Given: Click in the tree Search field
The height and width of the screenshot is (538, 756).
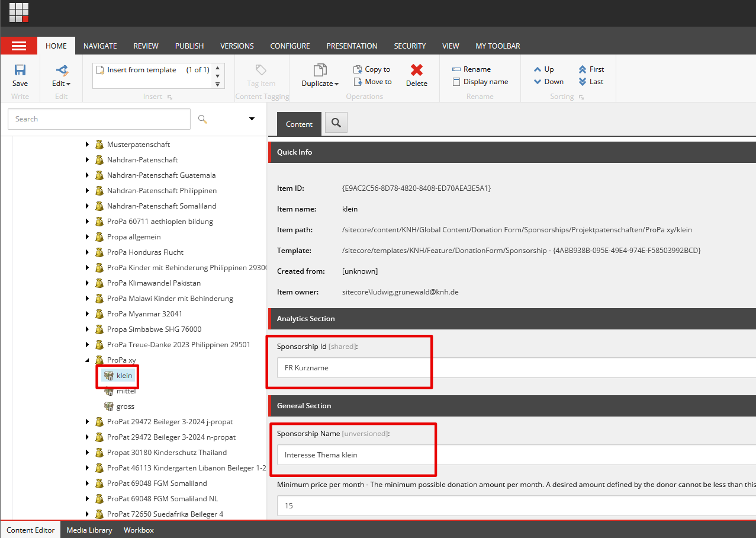Looking at the screenshot, I should coord(99,119).
